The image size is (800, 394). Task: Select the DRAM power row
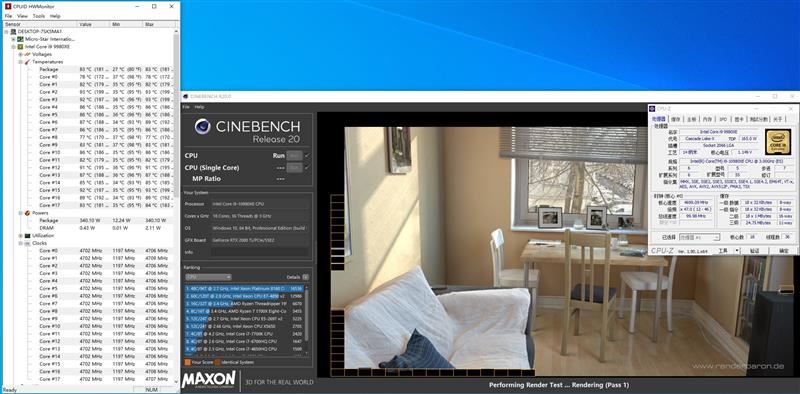105,228
